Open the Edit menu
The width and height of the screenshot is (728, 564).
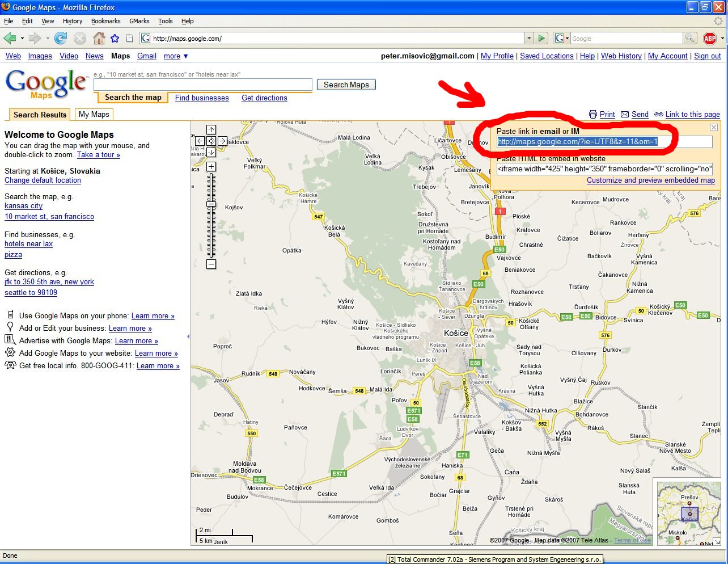pos(27,21)
